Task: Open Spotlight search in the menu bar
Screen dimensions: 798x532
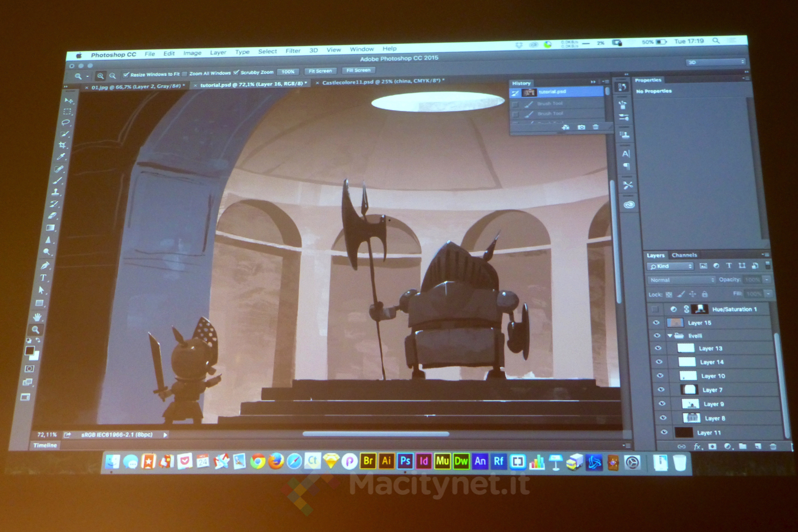Action: point(716,41)
